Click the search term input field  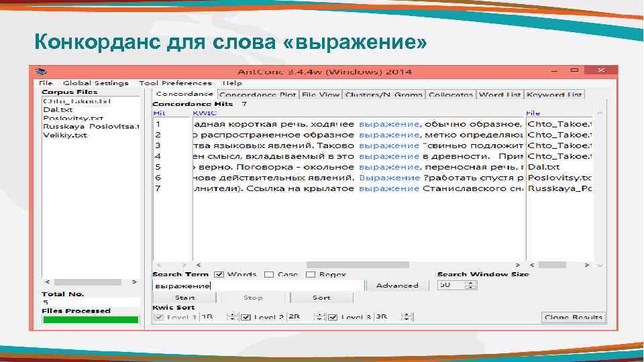pos(258,286)
